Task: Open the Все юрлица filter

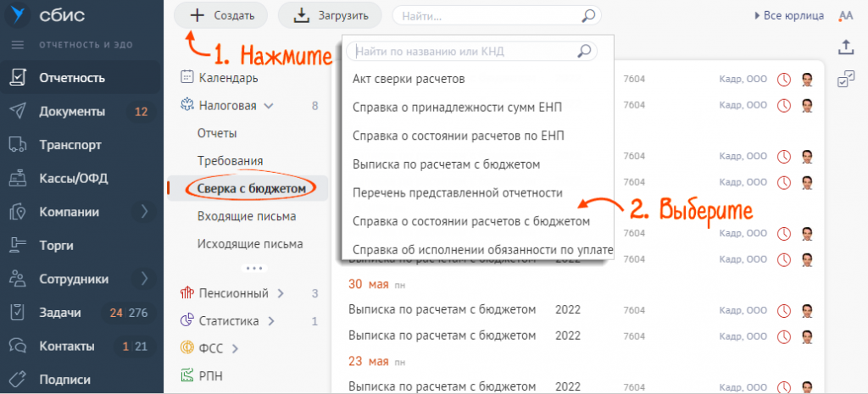Action: tap(788, 15)
